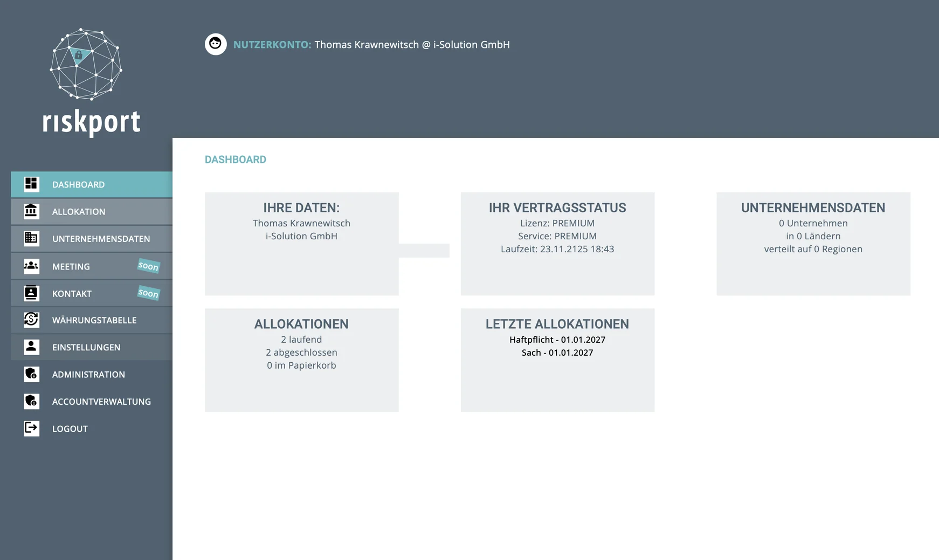The width and height of the screenshot is (939, 560).
Task: Click the Unternehmensdaten building icon
Action: pyautogui.click(x=31, y=238)
